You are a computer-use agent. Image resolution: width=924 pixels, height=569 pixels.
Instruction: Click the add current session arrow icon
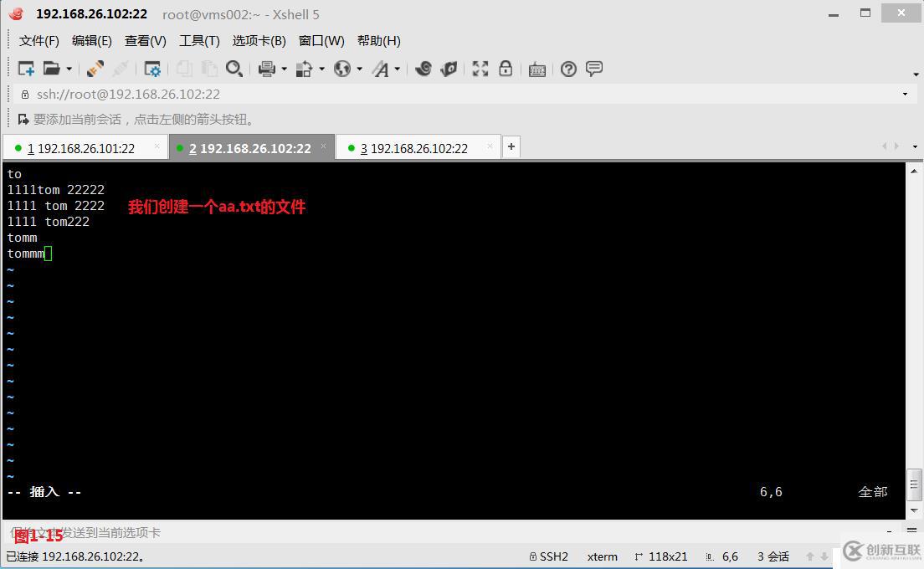(x=23, y=120)
